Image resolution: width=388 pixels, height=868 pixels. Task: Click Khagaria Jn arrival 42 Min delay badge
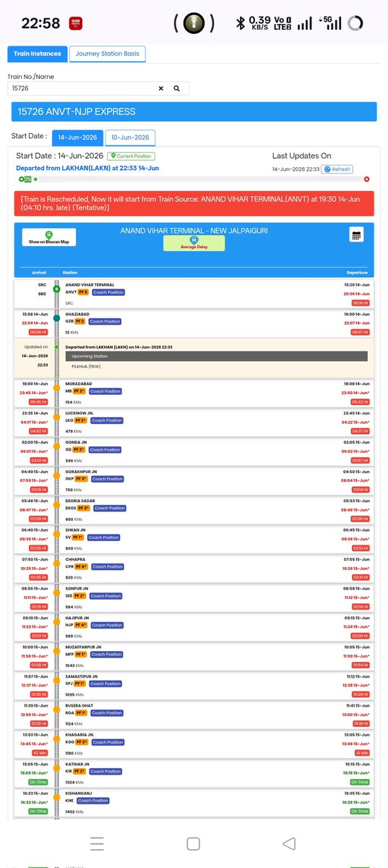(38, 753)
